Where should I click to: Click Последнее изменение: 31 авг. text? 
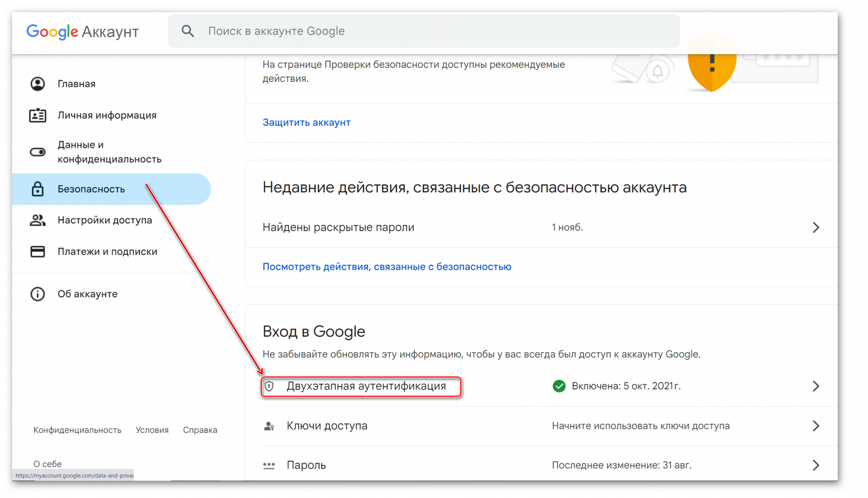click(x=622, y=465)
